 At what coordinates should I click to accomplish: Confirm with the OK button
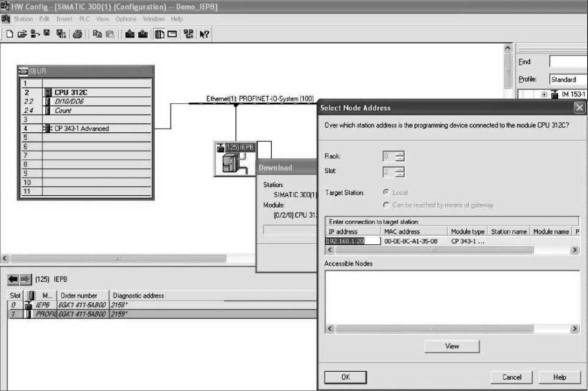point(345,377)
